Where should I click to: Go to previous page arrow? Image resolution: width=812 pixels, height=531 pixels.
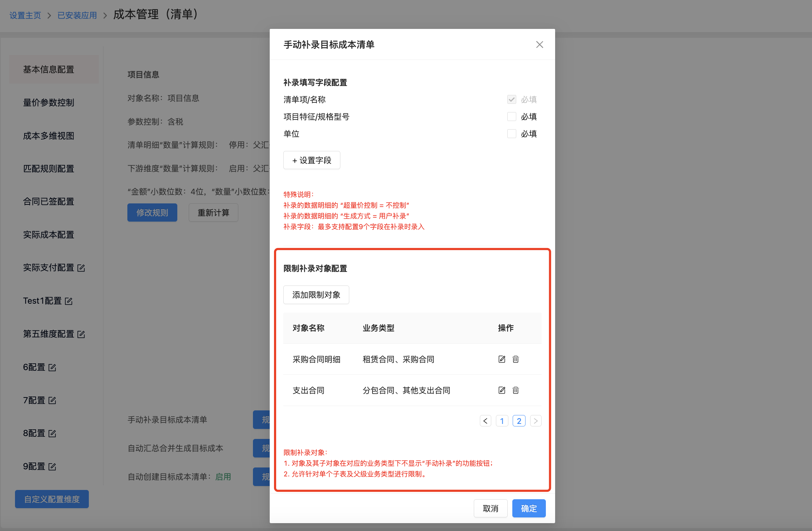pos(485,421)
